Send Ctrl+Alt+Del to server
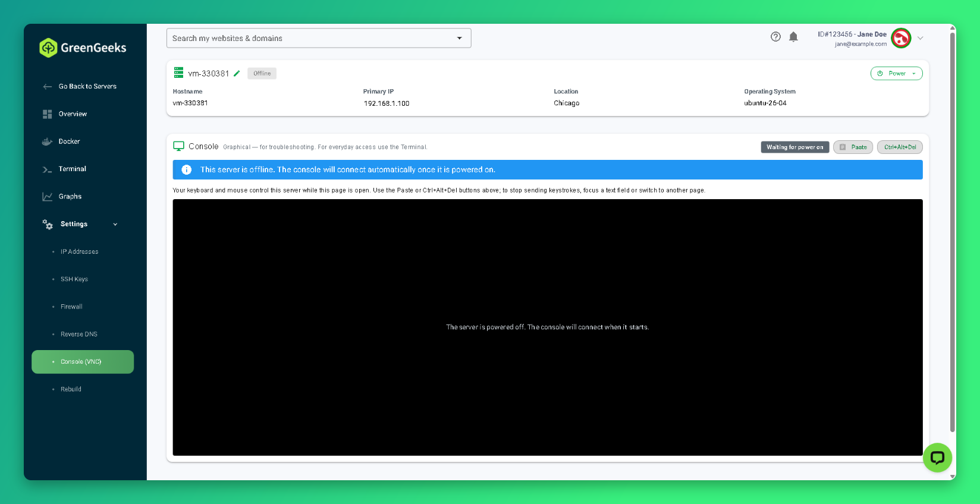 900,147
